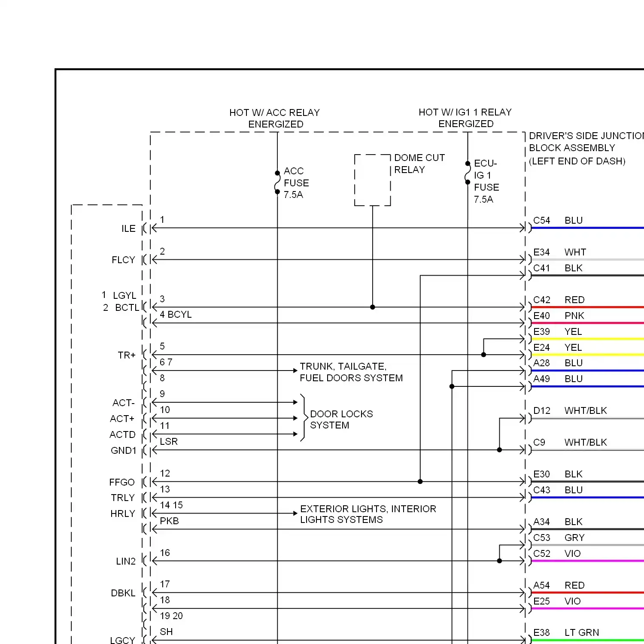The height and width of the screenshot is (644, 644).
Task: Click the 19 20 wire number label
Action: (171, 616)
